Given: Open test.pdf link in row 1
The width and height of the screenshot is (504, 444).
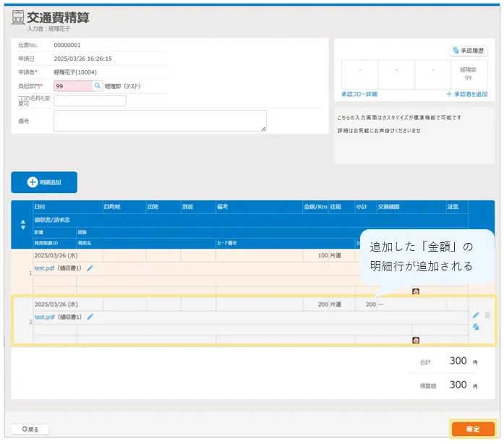Looking at the screenshot, I should (45, 268).
